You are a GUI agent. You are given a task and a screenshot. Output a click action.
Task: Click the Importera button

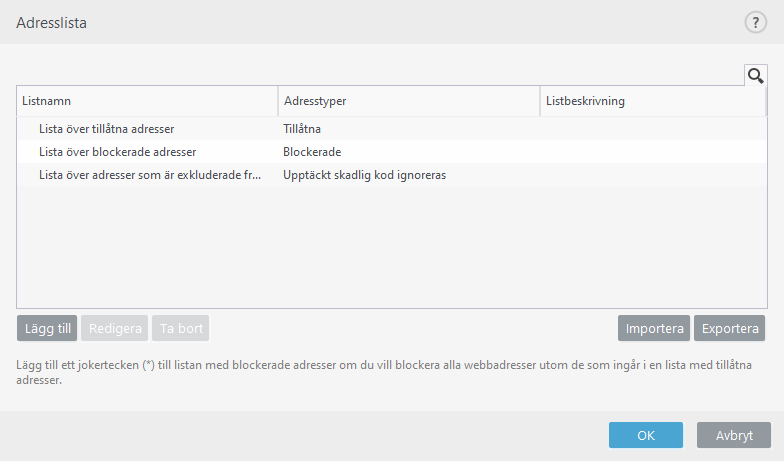tap(654, 328)
